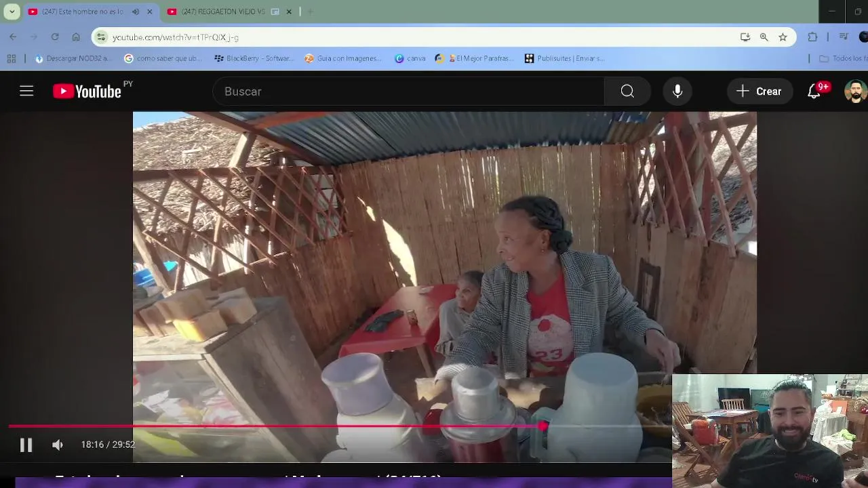View site information icon in the address bar
This screenshot has height=488, width=868.
(x=101, y=37)
